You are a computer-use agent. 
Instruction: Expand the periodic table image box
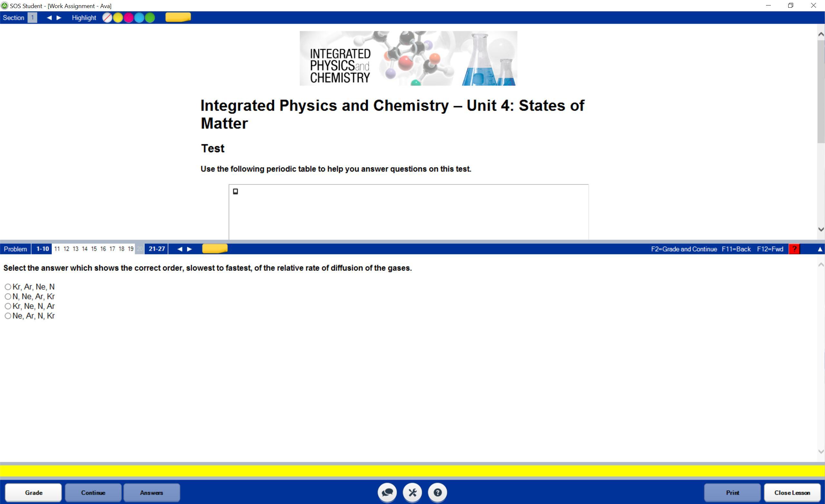(x=235, y=191)
